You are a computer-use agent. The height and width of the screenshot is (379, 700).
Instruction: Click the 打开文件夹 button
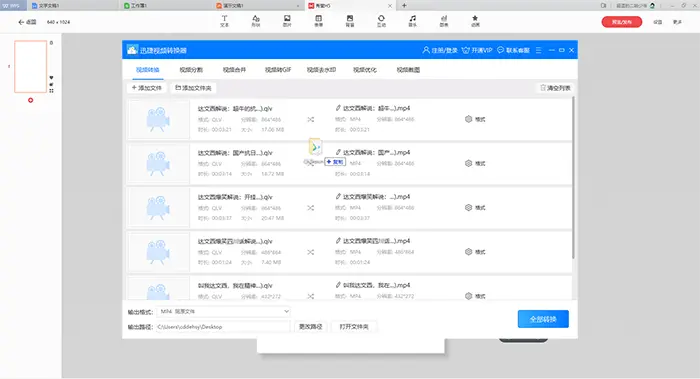[x=354, y=327]
